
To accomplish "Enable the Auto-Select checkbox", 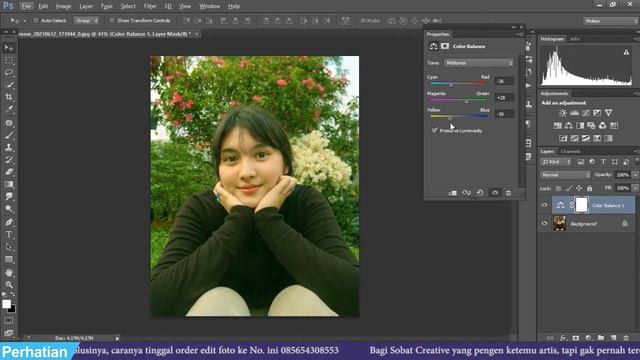I will (x=36, y=20).
